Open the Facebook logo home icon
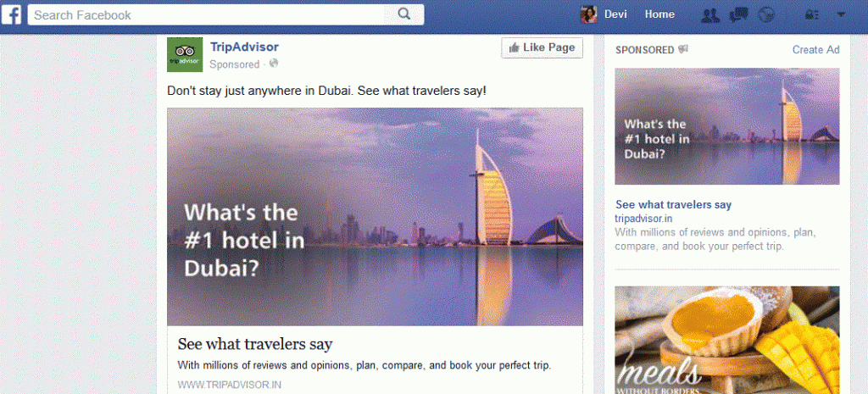Viewport: 868px width, 394px height. point(11,14)
